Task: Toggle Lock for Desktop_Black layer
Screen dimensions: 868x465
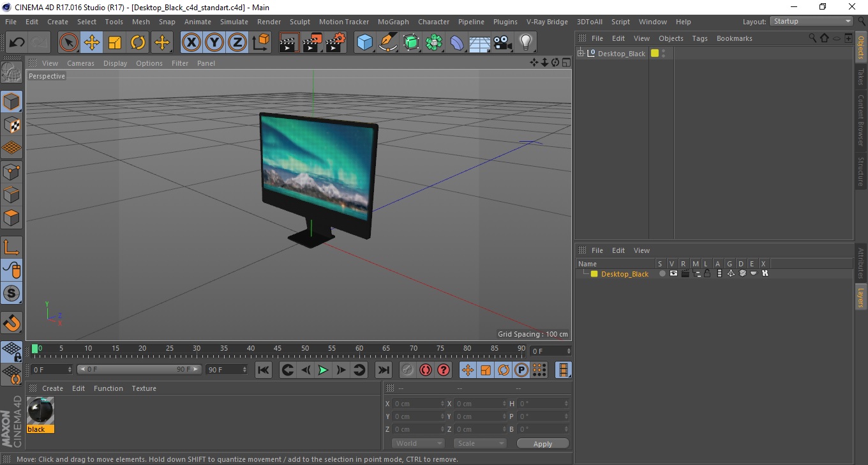Action: point(707,273)
